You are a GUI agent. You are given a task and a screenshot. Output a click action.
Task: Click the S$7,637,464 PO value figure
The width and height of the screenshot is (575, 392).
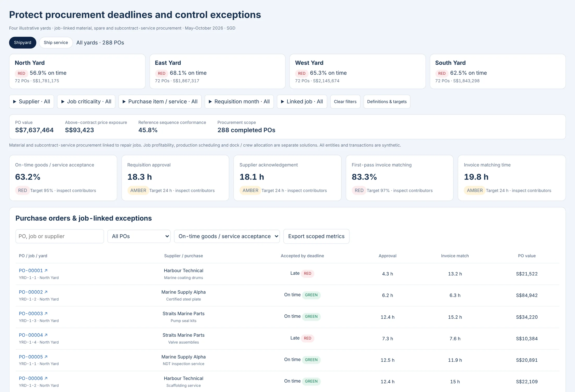(34, 130)
